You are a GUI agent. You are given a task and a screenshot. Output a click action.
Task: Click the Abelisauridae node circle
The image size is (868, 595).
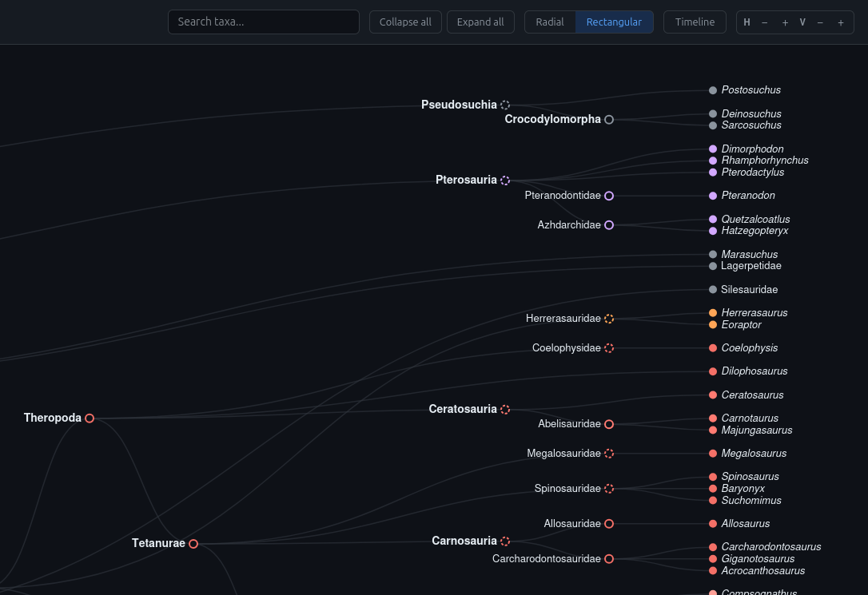[x=609, y=424]
